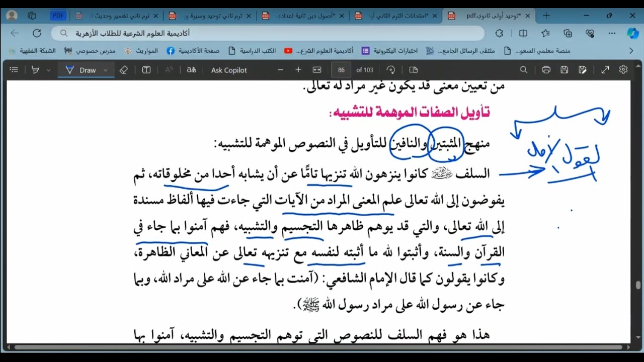The height and width of the screenshot is (362, 644).
Task: Click the translate icon
Action: click(191, 70)
